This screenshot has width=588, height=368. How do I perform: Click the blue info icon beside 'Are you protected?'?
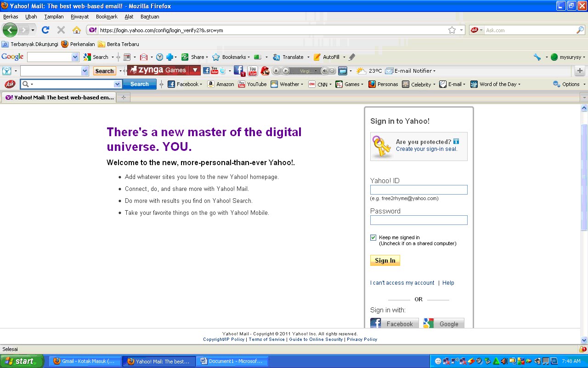pyautogui.click(x=456, y=141)
